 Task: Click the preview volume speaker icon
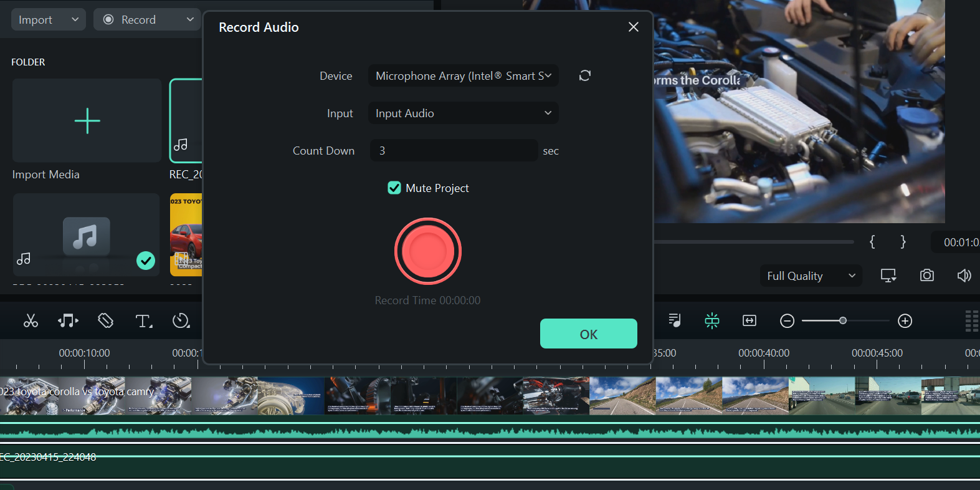[x=964, y=276]
